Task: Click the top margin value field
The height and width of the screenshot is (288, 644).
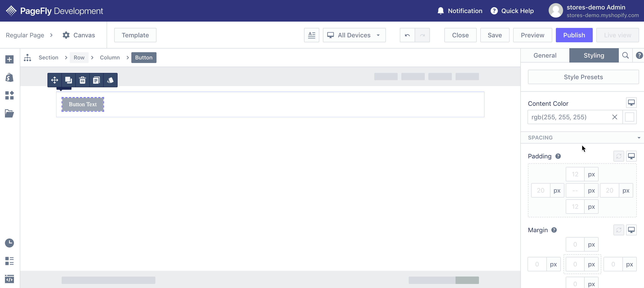Action: click(x=575, y=244)
